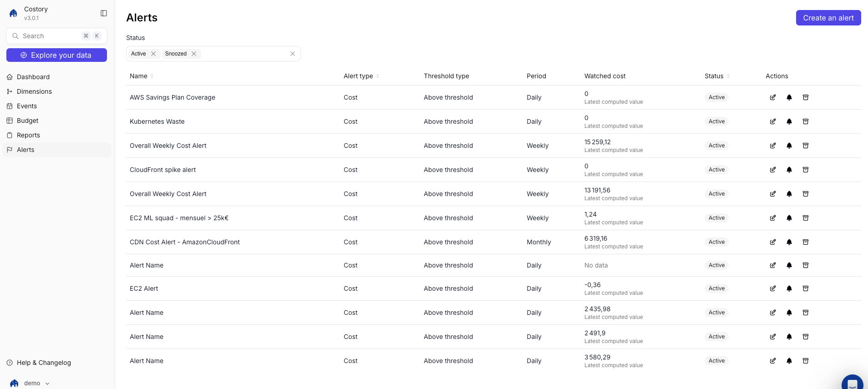This screenshot has height=389, width=868.
Task: Remove the Active status filter tag
Action: [153, 54]
